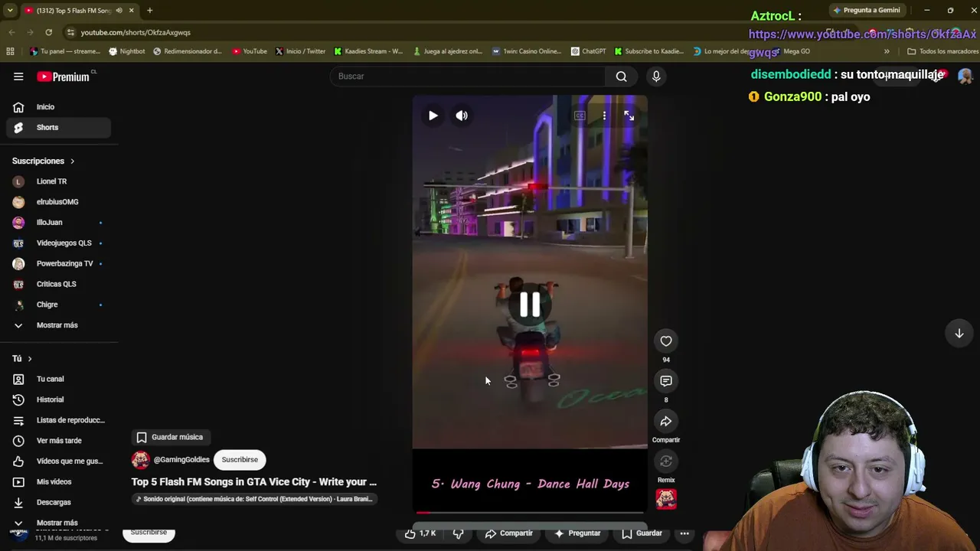Open a new browser tab
Screen dimensions: 980x551
tap(150, 11)
